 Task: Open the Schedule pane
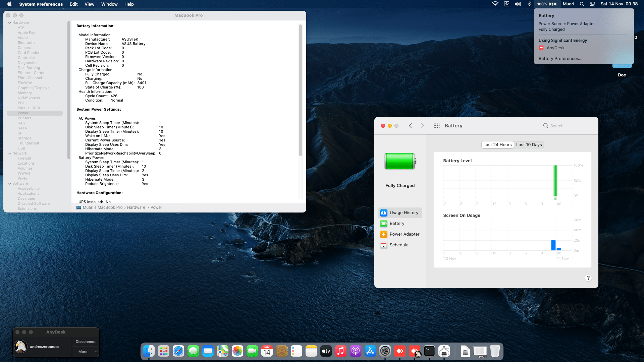398,245
